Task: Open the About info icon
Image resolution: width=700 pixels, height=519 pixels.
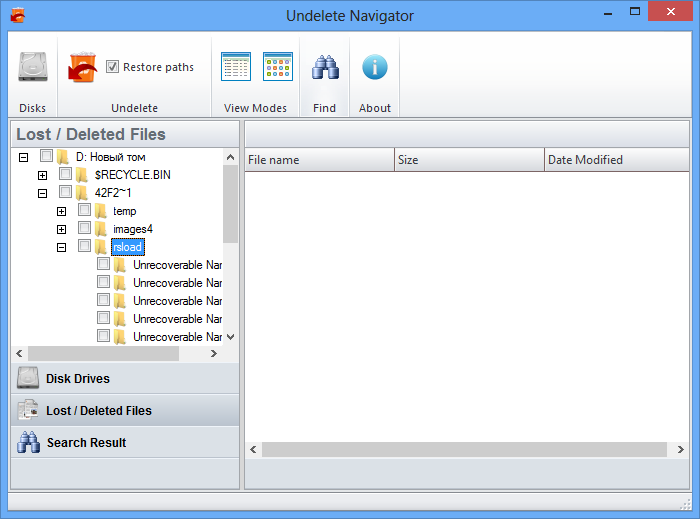Action: click(375, 67)
